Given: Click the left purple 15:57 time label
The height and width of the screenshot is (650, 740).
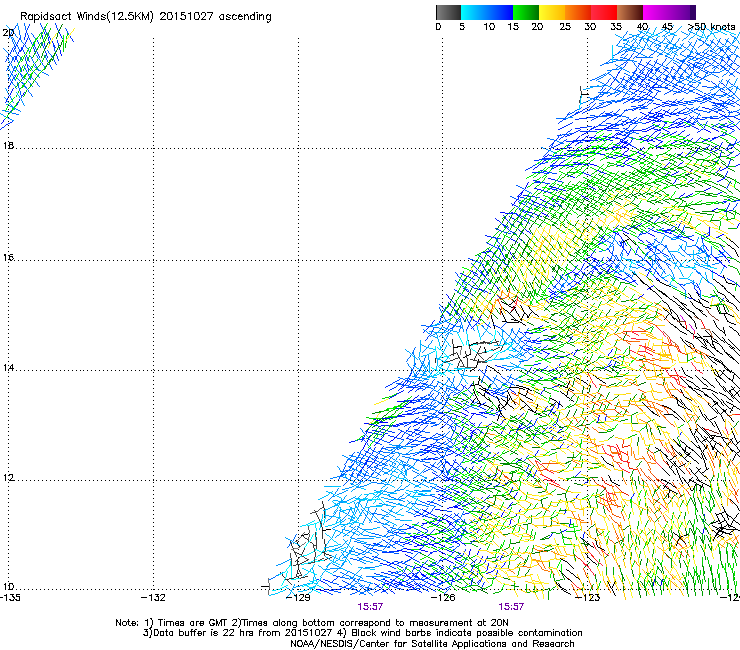Looking at the screenshot, I should click(x=370, y=607).
